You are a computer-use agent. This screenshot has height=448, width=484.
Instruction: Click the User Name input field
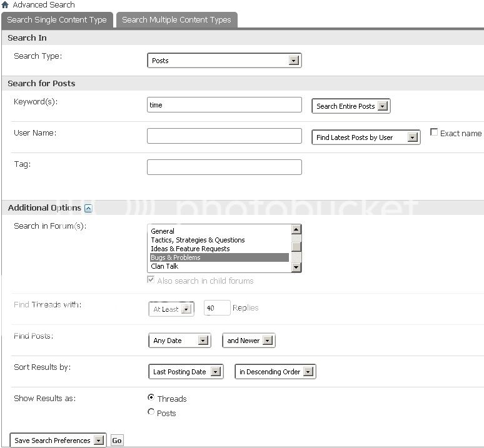[224, 136]
